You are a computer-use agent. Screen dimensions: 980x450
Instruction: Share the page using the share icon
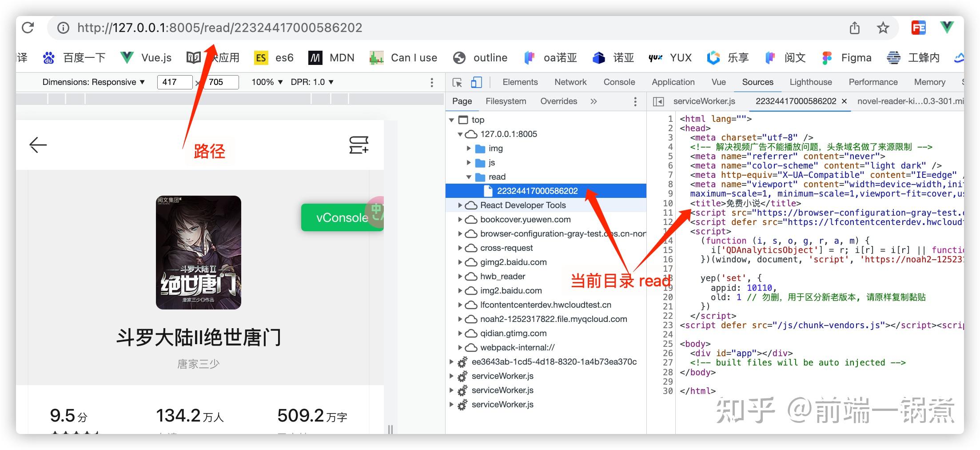point(855,28)
